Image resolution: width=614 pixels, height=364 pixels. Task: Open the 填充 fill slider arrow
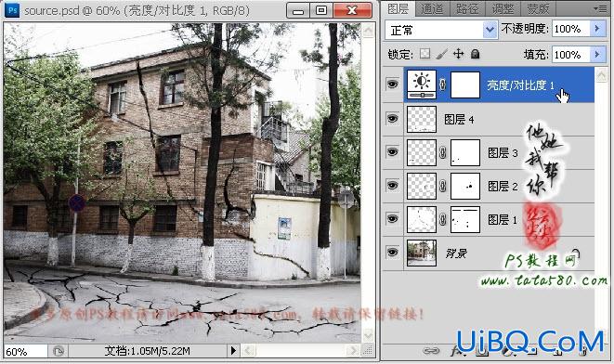coord(597,54)
